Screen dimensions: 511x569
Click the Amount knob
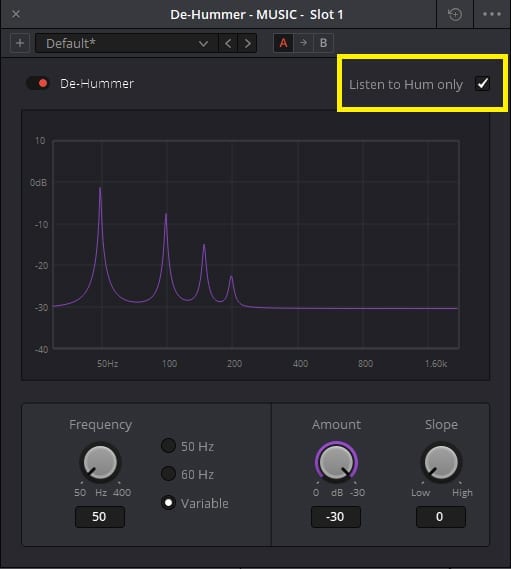click(336, 462)
